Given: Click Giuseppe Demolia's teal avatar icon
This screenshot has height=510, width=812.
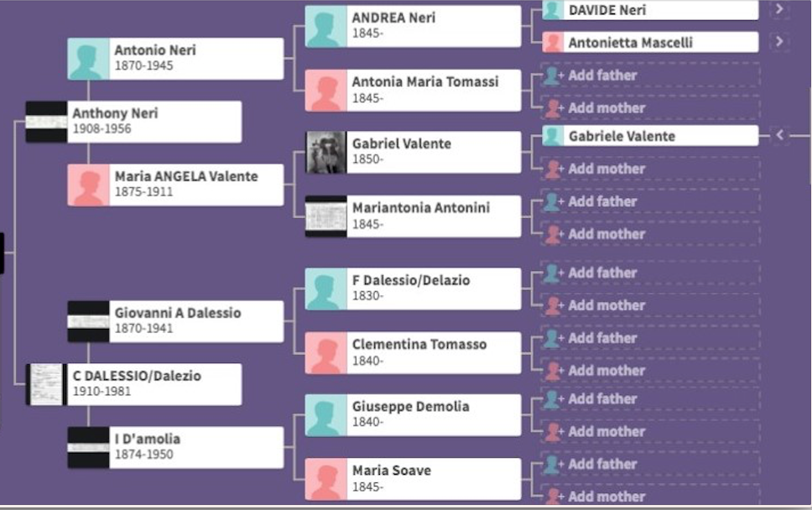Looking at the screenshot, I should point(325,415).
